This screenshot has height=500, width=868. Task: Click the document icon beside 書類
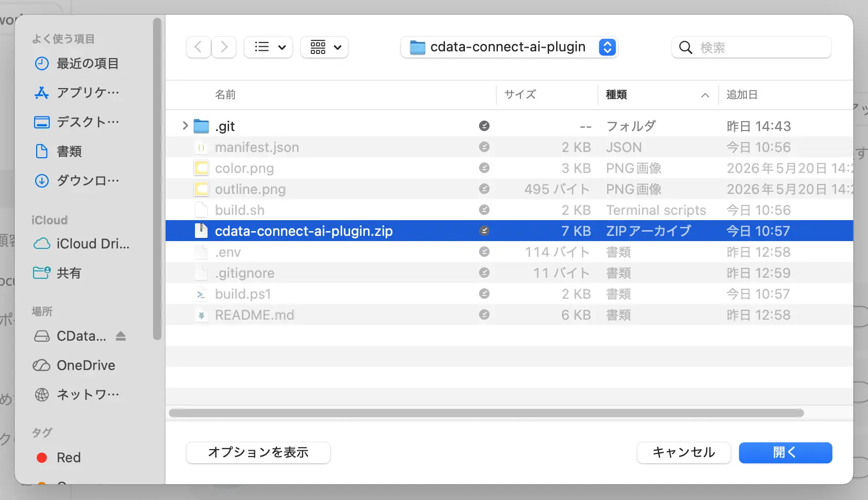41,151
